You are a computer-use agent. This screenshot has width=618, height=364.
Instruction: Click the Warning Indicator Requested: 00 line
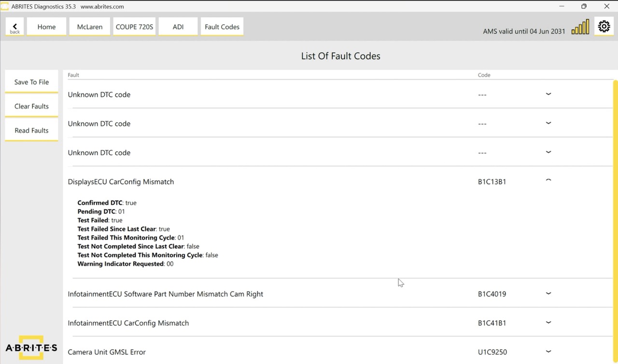tap(126, 264)
